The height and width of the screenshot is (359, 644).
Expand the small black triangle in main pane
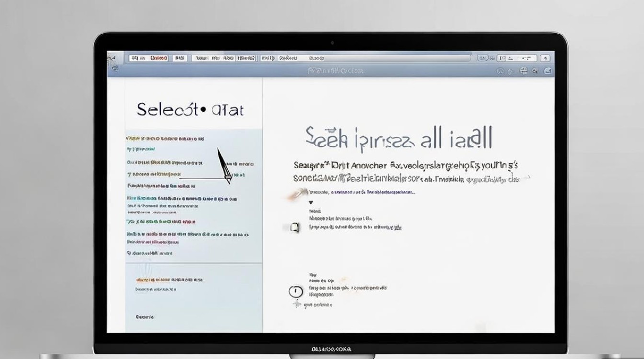pyautogui.click(x=310, y=202)
